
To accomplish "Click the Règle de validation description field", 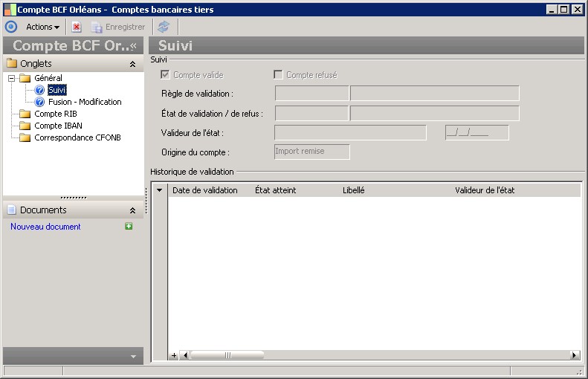I will pos(435,94).
